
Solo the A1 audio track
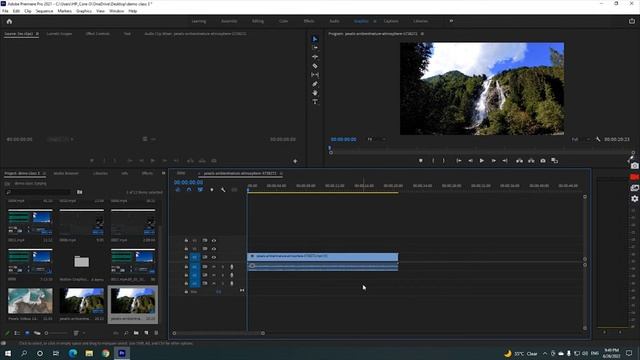click(x=223, y=267)
